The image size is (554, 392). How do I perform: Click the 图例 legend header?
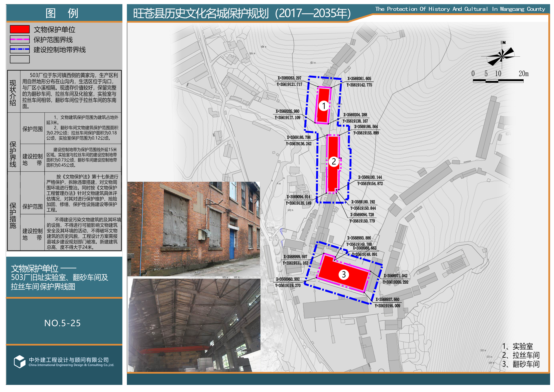click(x=62, y=13)
